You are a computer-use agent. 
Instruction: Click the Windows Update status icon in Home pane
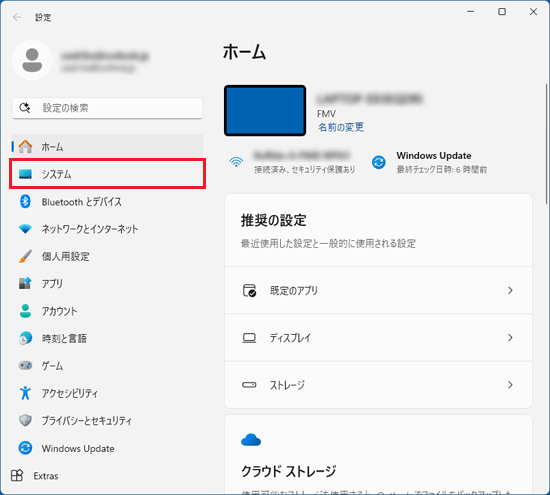(x=379, y=162)
